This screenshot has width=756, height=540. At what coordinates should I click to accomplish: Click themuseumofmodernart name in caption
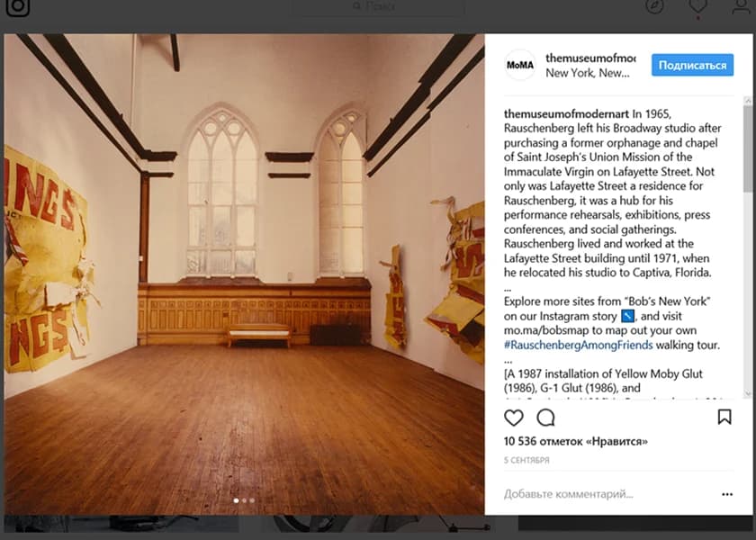566,113
